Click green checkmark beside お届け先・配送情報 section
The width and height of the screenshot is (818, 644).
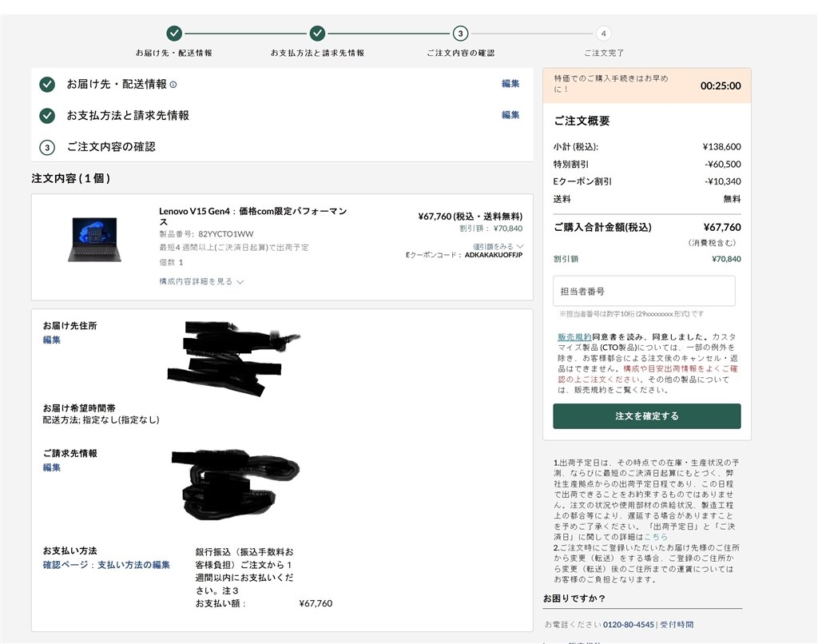point(47,84)
